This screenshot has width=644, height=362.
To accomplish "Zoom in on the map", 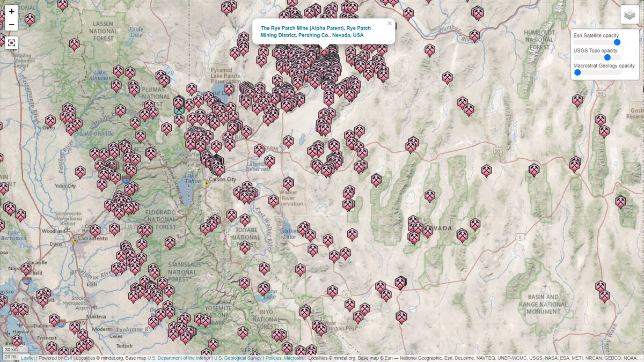I will coord(12,11).
